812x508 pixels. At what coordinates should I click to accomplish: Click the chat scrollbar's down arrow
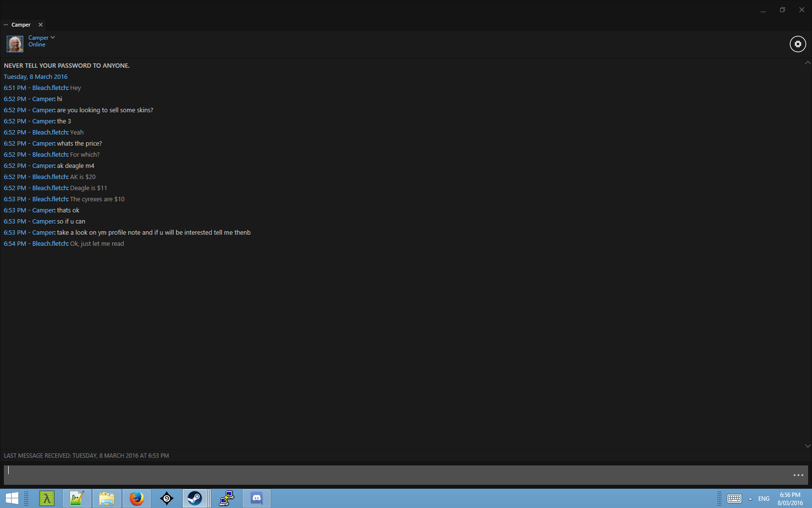(x=807, y=446)
